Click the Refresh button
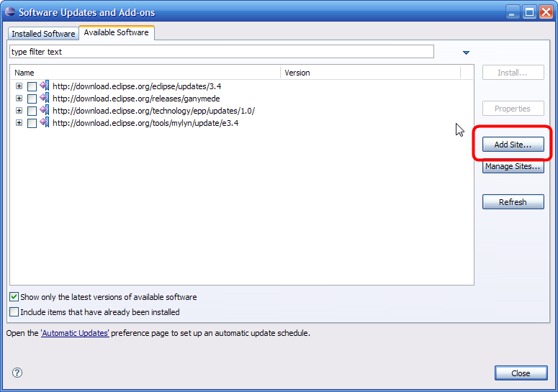558x392 pixels. click(513, 202)
